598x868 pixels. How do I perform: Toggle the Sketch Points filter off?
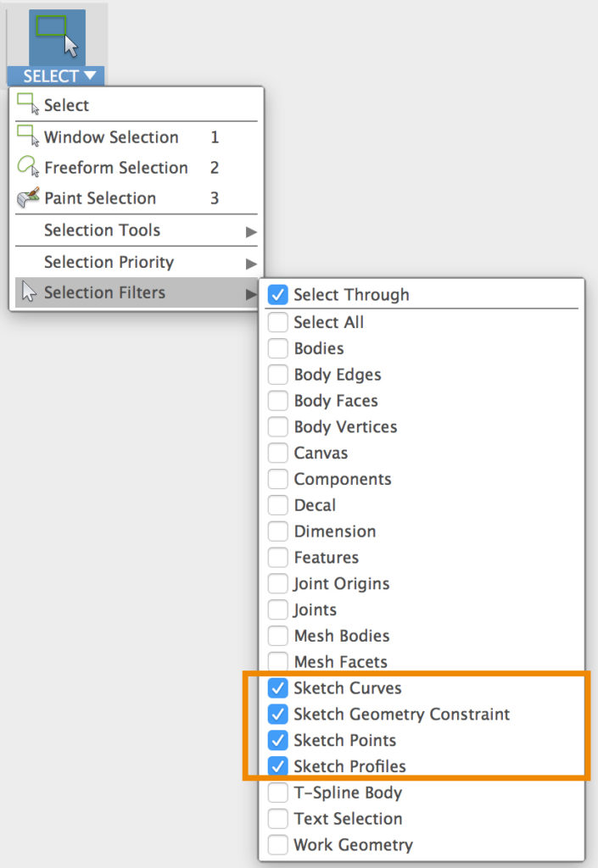click(x=278, y=740)
